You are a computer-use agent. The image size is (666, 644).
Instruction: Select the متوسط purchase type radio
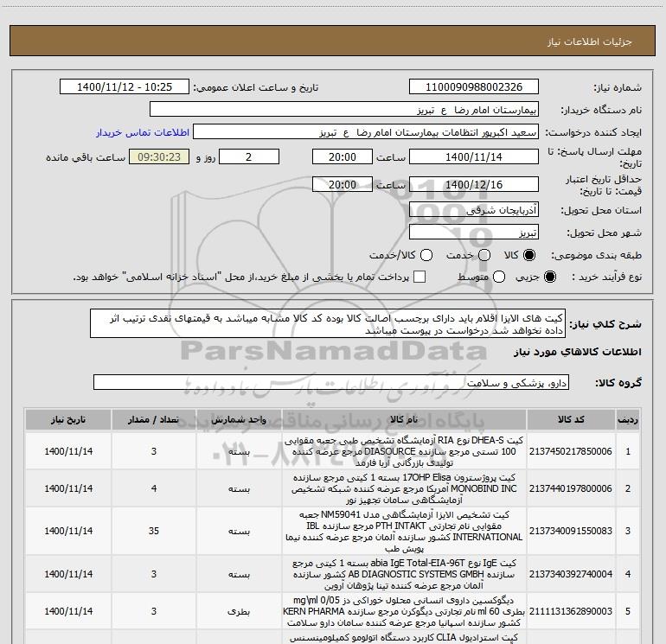pos(499,277)
